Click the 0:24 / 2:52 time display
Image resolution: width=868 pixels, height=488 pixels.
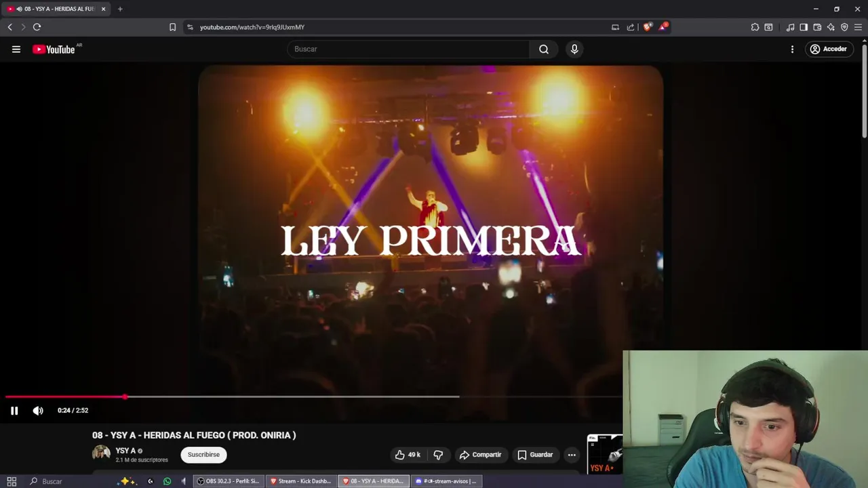click(73, 411)
